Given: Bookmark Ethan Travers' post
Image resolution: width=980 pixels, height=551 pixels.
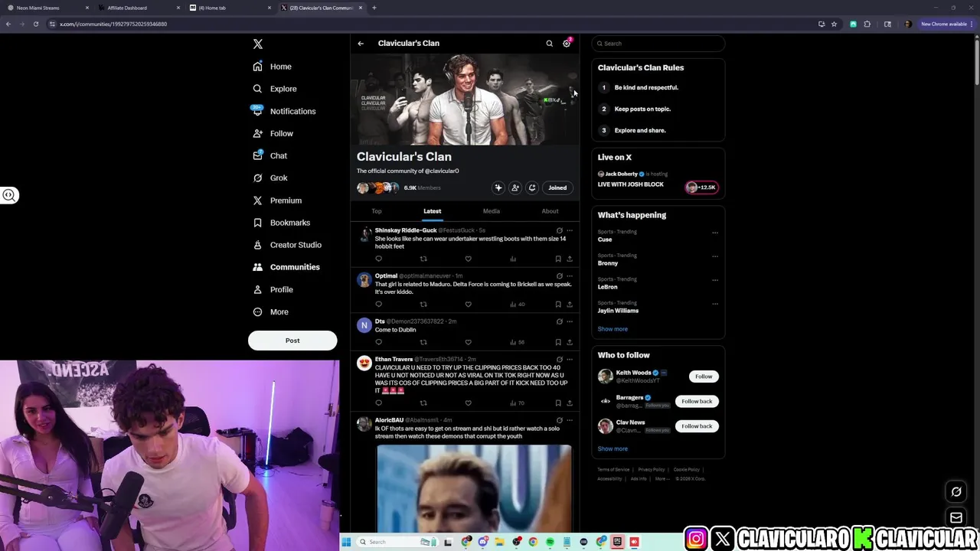Looking at the screenshot, I should click(557, 403).
